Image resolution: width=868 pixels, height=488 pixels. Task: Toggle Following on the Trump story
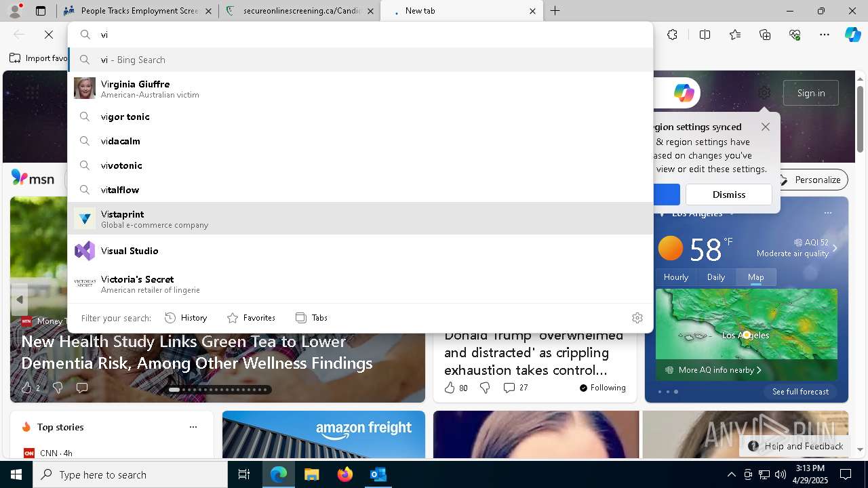(x=602, y=388)
